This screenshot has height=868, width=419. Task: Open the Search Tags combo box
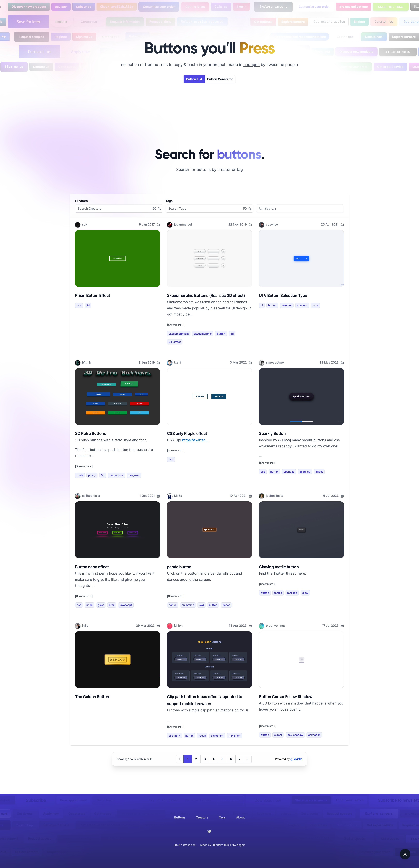pyautogui.click(x=209, y=209)
